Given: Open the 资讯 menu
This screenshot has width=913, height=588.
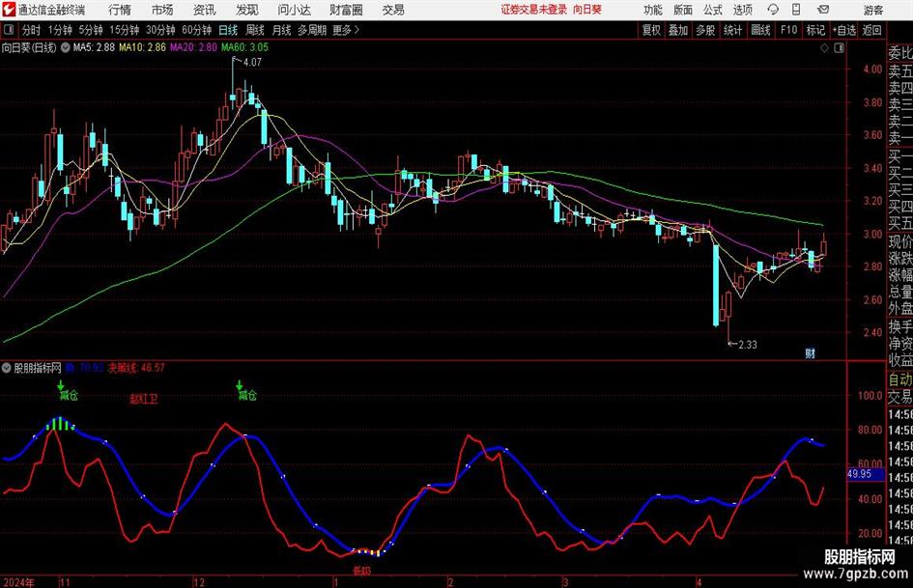Looking at the screenshot, I should click(x=204, y=10).
